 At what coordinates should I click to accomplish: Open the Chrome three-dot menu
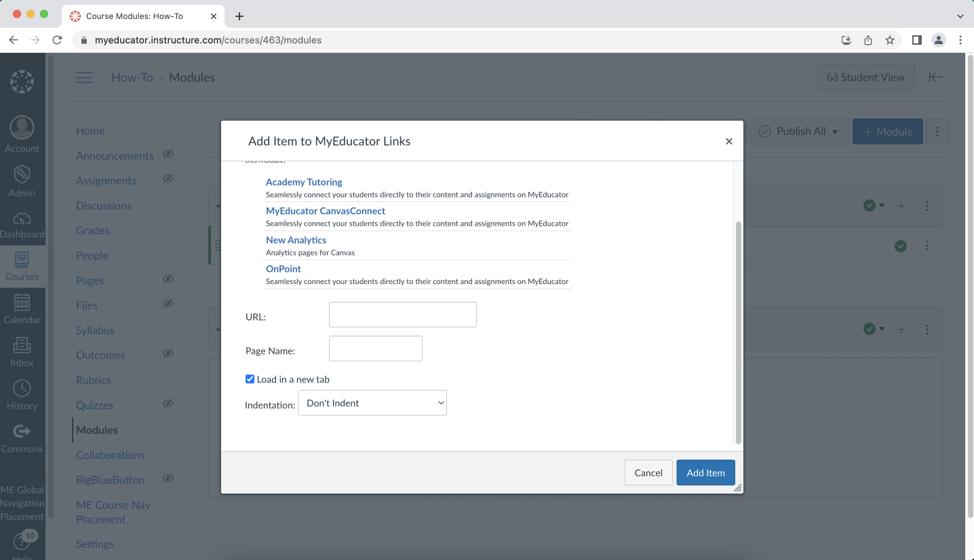[x=960, y=40]
